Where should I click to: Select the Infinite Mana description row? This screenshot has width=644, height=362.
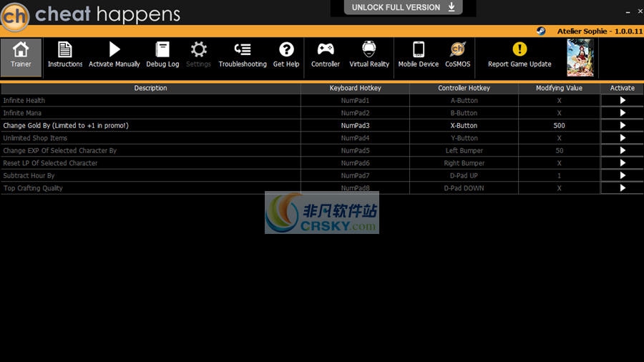click(x=151, y=113)
